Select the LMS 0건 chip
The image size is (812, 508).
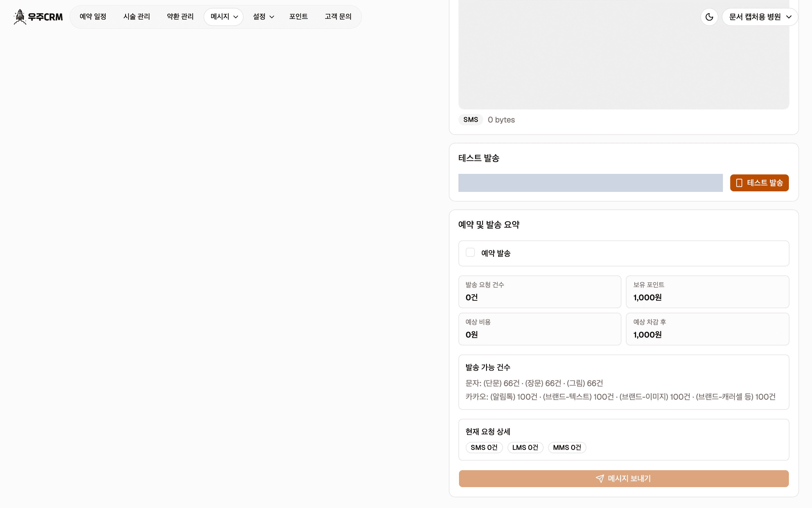click(x=525, y=448)
